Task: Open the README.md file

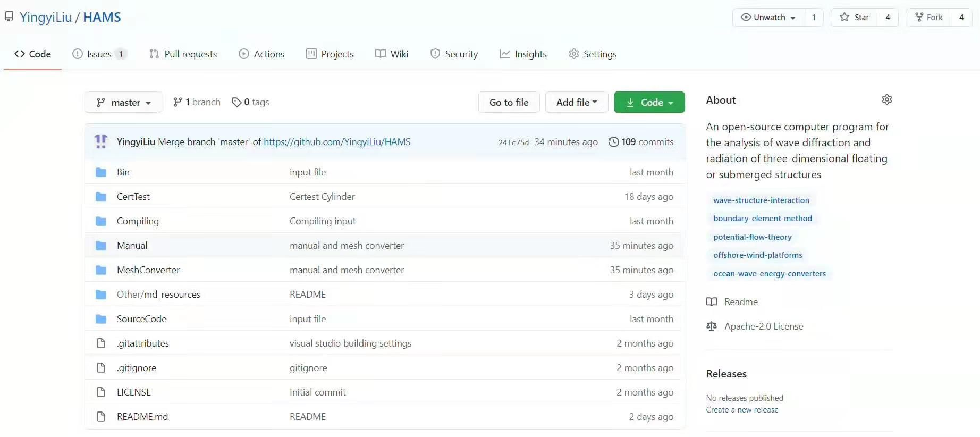Action: coord(142,417)
